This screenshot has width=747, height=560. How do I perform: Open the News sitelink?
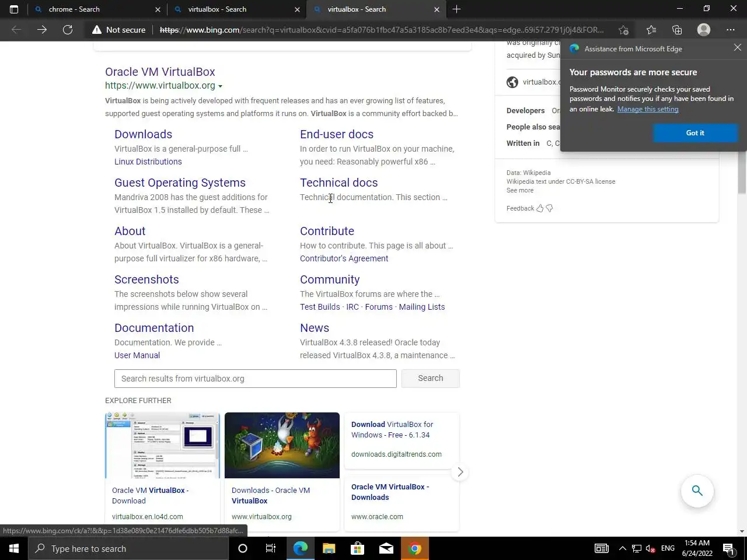point(315,328)
